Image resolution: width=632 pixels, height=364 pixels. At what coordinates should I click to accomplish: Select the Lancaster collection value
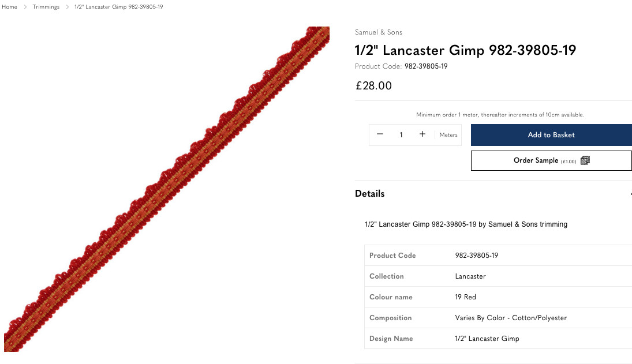coord(470,276)
